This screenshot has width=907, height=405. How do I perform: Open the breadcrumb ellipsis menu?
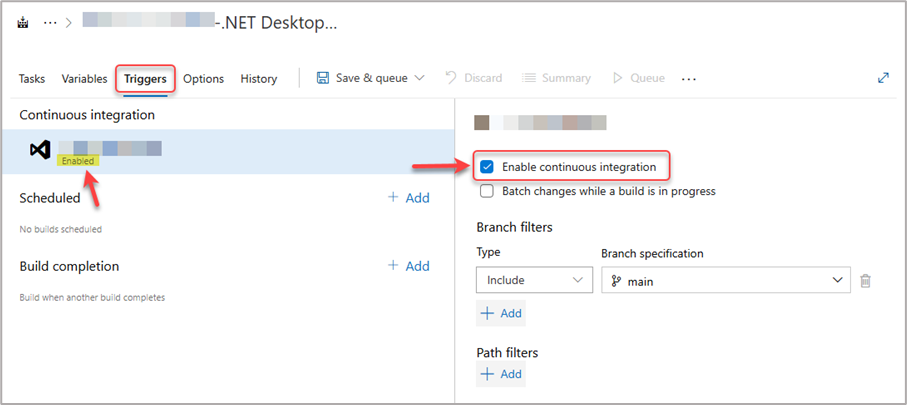50,24
